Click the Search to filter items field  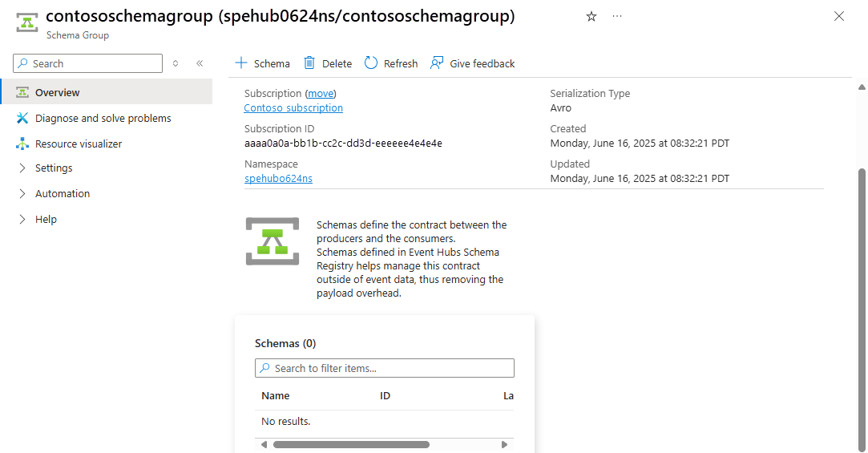pos(385,368)
